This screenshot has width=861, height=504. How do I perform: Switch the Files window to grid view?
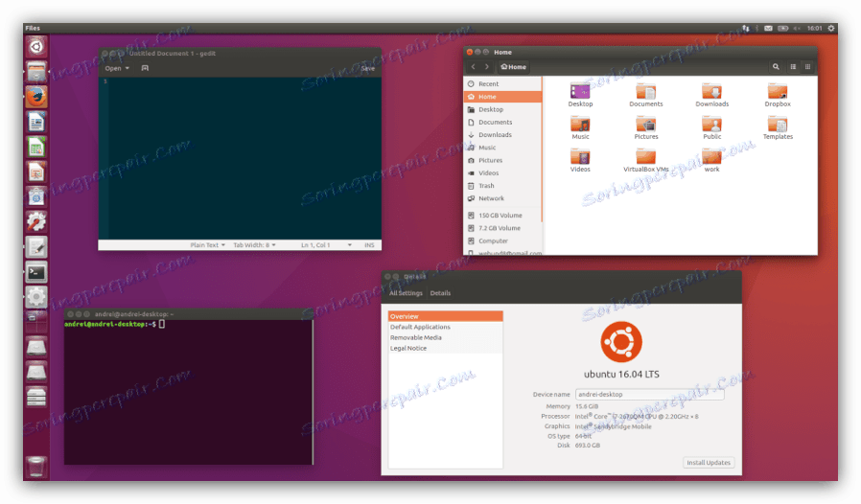point(807,67)
